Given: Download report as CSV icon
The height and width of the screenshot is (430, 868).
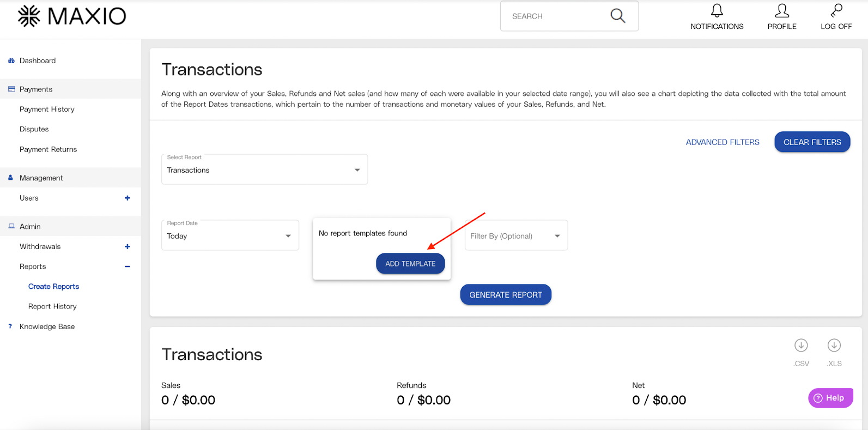Looking at the screenshot, I should click(800, 346).
